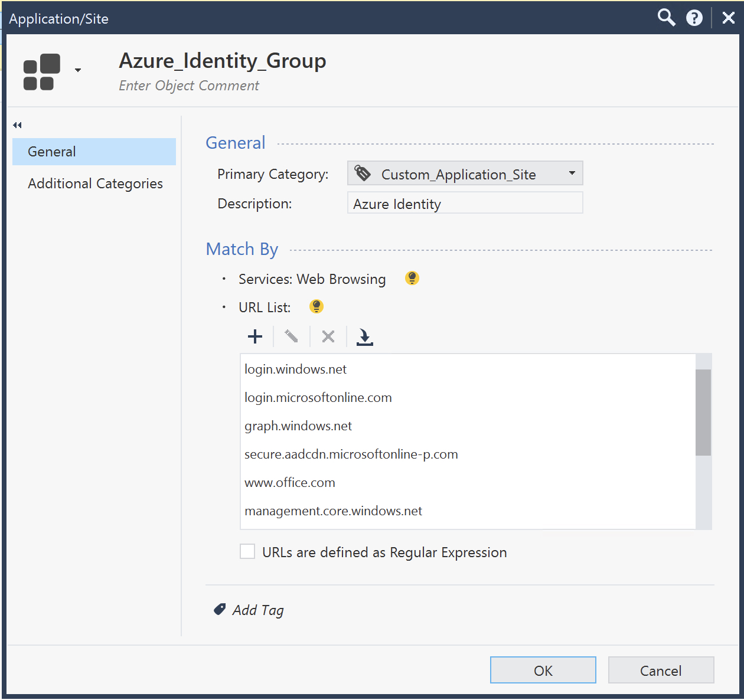
Task: Add a new URL with the plus icon
Action: [x=255, y=336]
